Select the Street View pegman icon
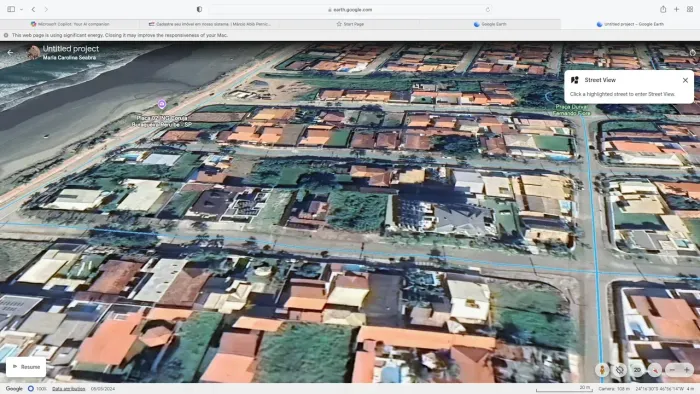The width and height of the screenshot is (700, 394). tap(602, 369)
